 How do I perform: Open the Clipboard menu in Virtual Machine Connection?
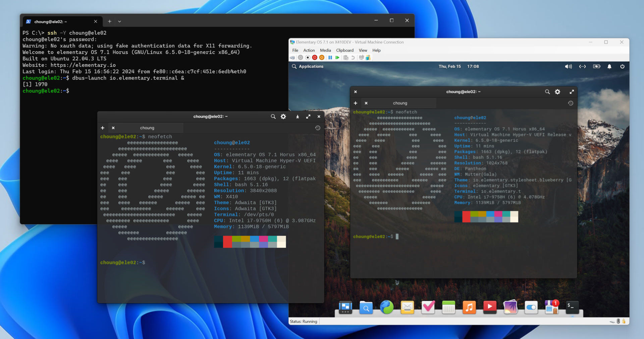click(344, 50)
